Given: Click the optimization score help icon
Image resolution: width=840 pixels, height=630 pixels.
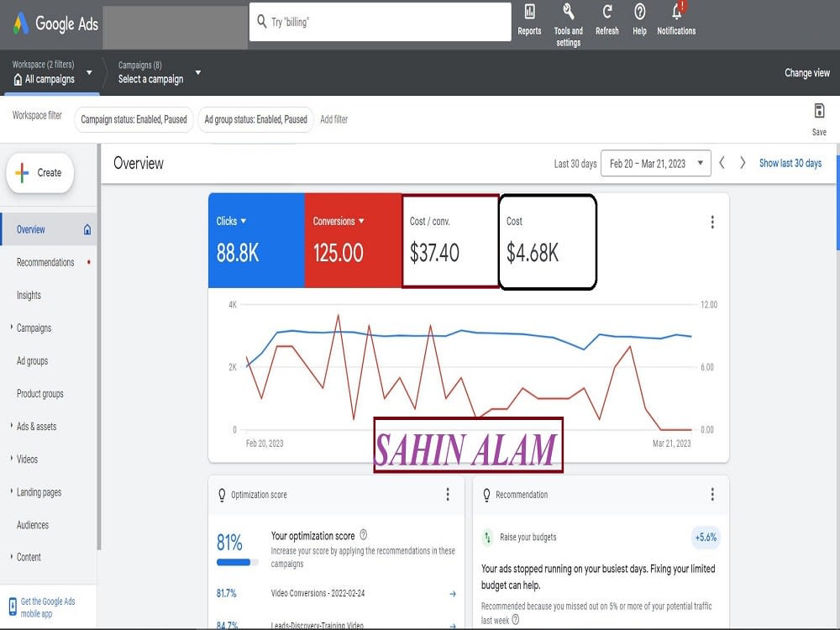Looking at the screenshot, I should tap(363, 534).
